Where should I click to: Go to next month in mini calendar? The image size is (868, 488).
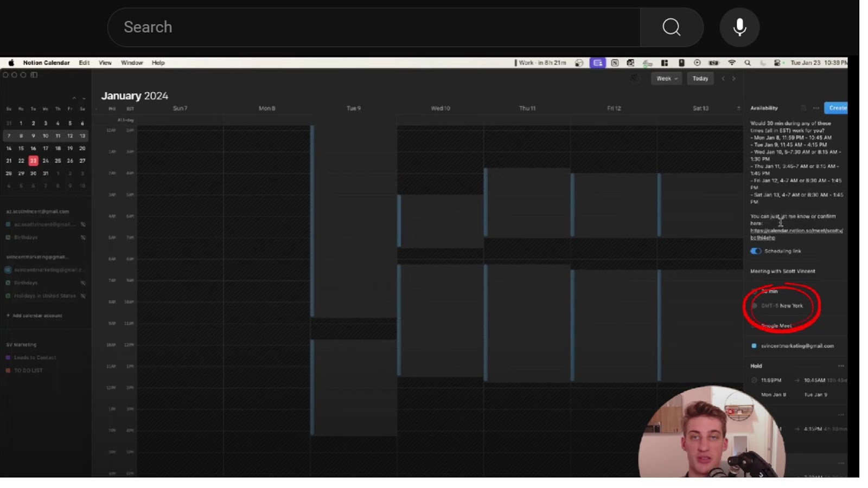coord(84,98)
